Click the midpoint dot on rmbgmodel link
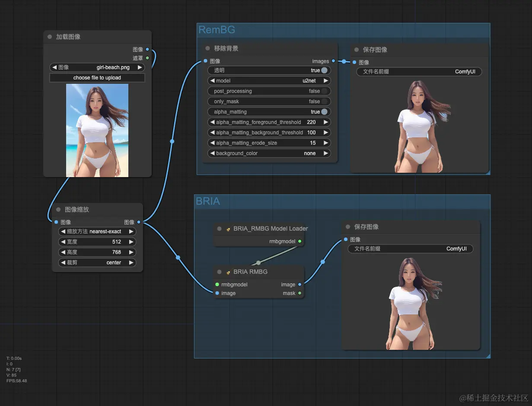The height and width of the screenshot is (406, 532). 258,263
